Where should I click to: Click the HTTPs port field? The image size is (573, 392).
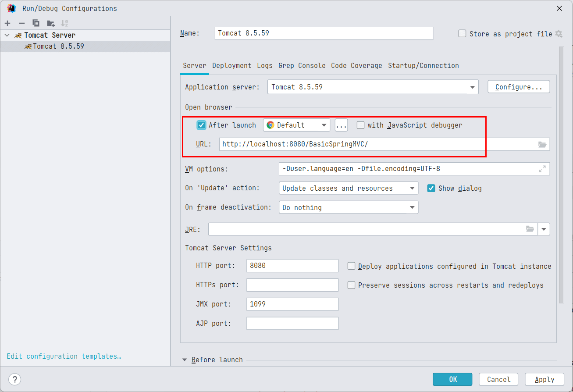click(x=292, y=285)
